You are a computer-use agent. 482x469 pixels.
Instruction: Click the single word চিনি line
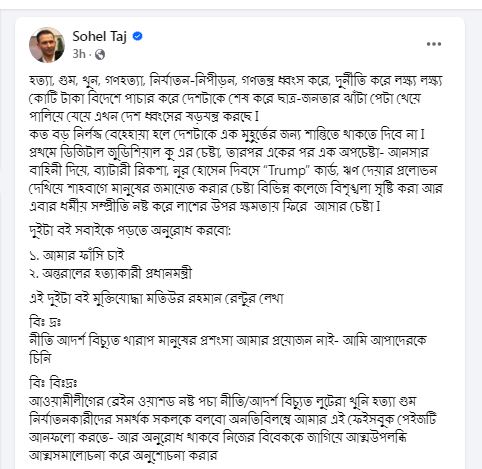pos(40,359)
